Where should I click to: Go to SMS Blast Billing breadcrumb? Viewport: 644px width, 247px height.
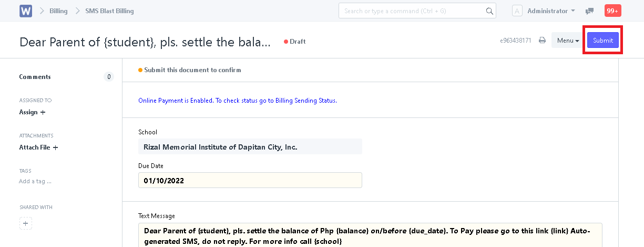pos(109,11)
